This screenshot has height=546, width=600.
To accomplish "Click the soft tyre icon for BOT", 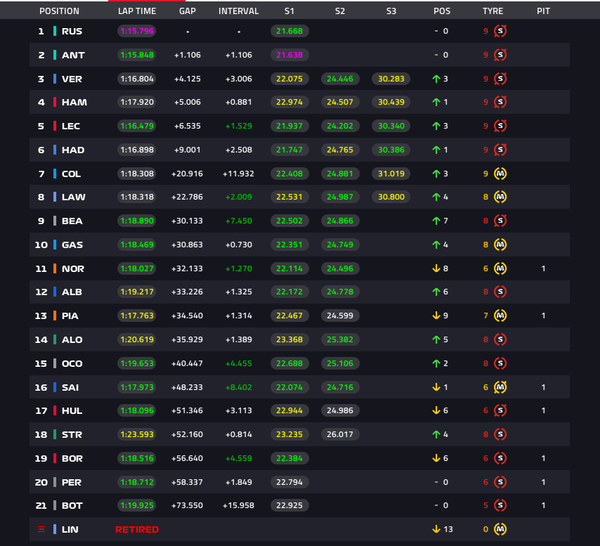I will coord(500,505).
